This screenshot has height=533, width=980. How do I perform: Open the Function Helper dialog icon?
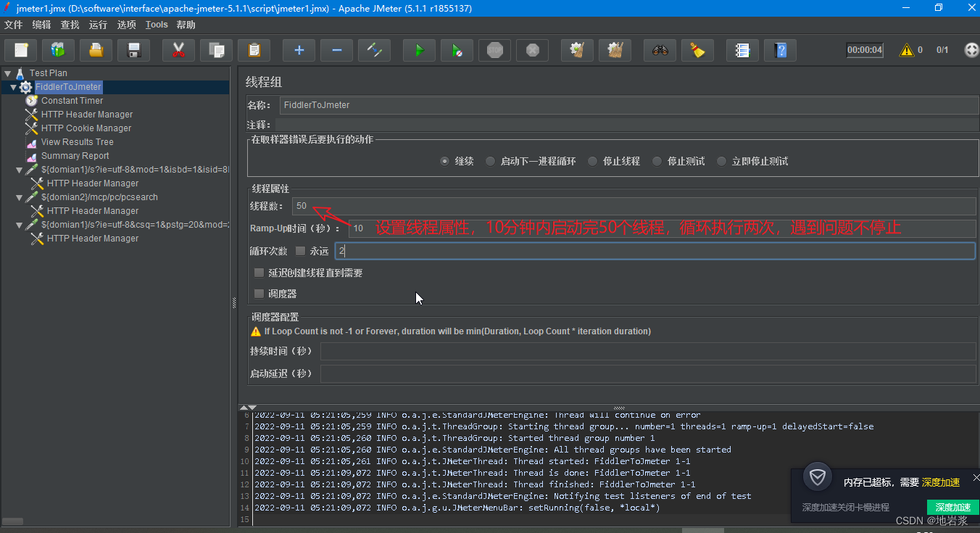697,50
